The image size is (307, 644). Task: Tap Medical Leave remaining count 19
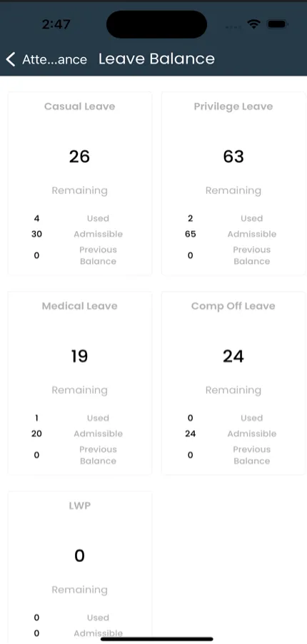point(79,356)
